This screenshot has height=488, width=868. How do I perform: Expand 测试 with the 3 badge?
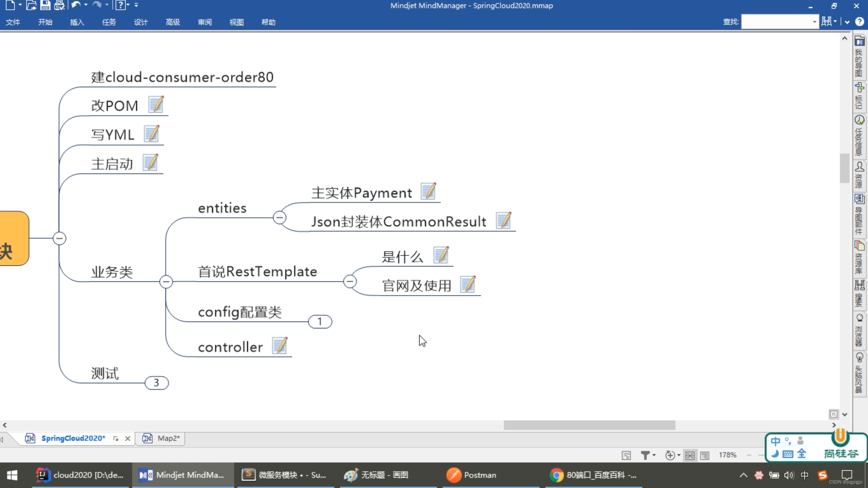click(x=157, y=383)
